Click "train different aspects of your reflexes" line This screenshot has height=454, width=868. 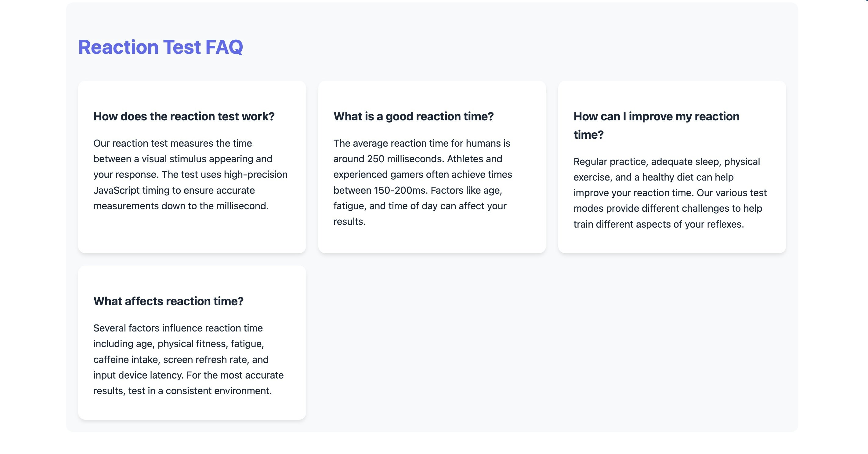pyautogui.click(x=658, y=224)
